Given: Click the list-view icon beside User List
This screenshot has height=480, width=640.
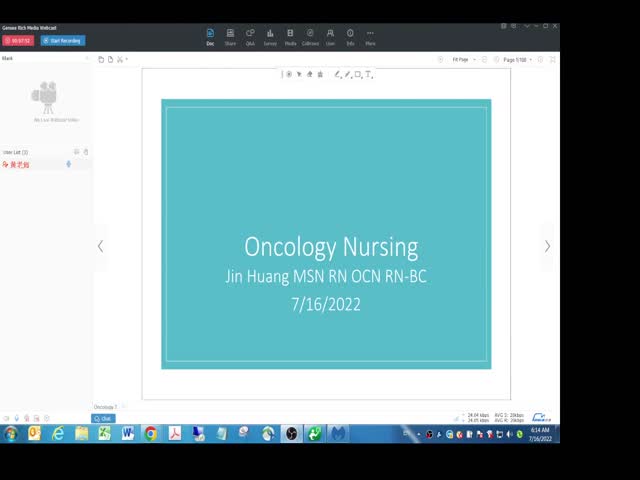Looking at the screenshot, I should [x=76, y=152].
